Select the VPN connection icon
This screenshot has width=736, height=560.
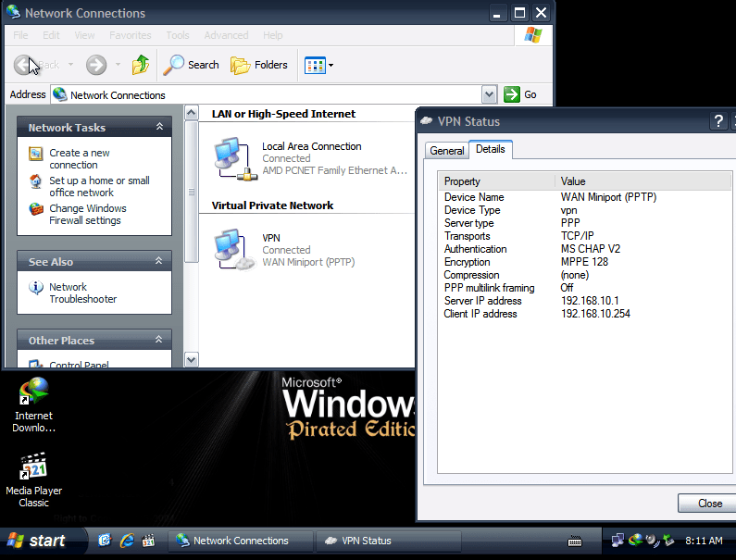tap(235, 250)
